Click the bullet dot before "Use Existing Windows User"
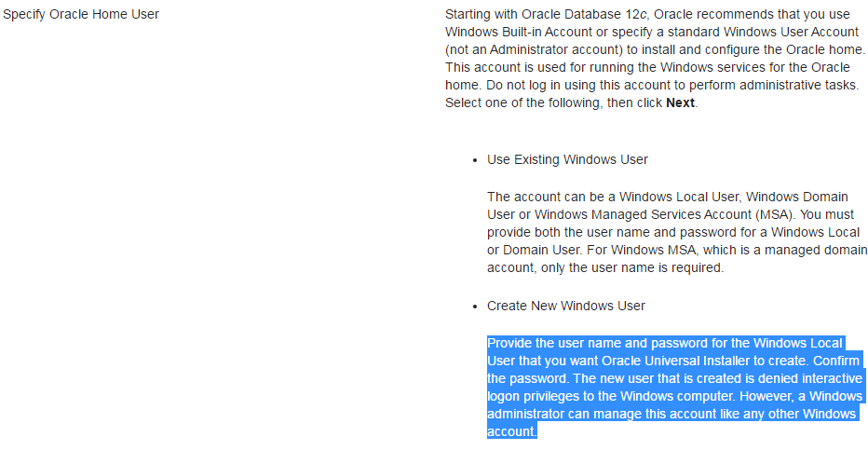868x464 pixels. (475, 160)
